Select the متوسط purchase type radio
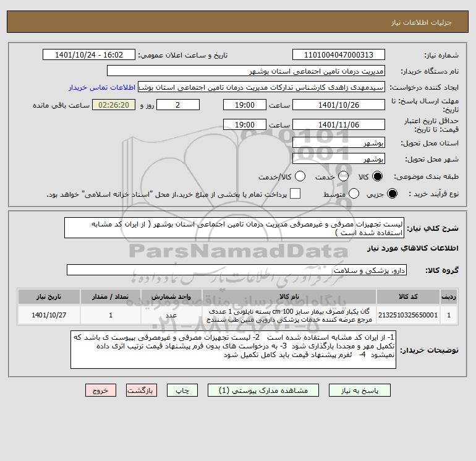 (x=354, y=194)
